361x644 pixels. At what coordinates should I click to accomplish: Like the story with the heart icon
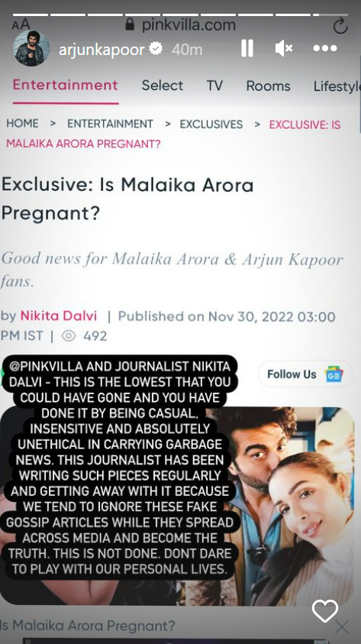tap(325, 610)
